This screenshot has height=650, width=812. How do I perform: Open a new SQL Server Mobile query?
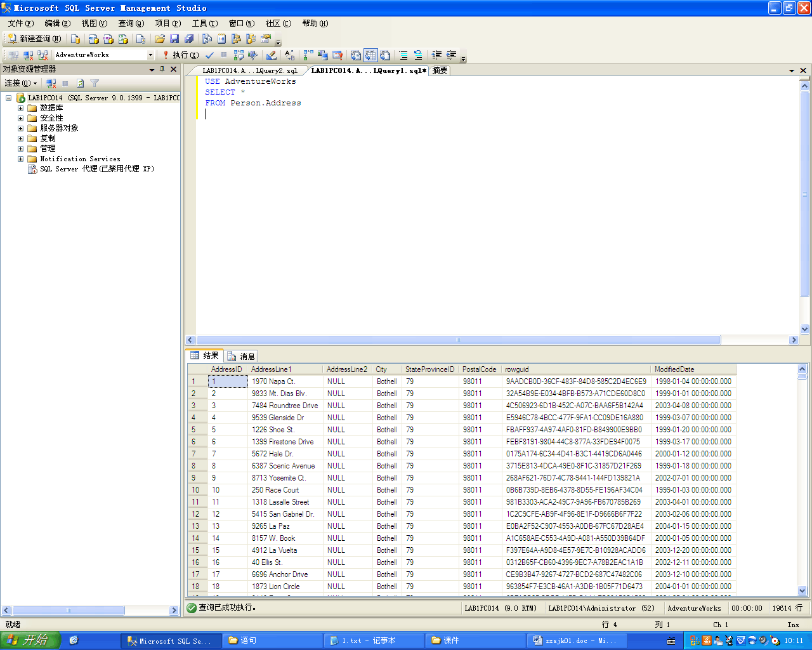click(141, 39)
